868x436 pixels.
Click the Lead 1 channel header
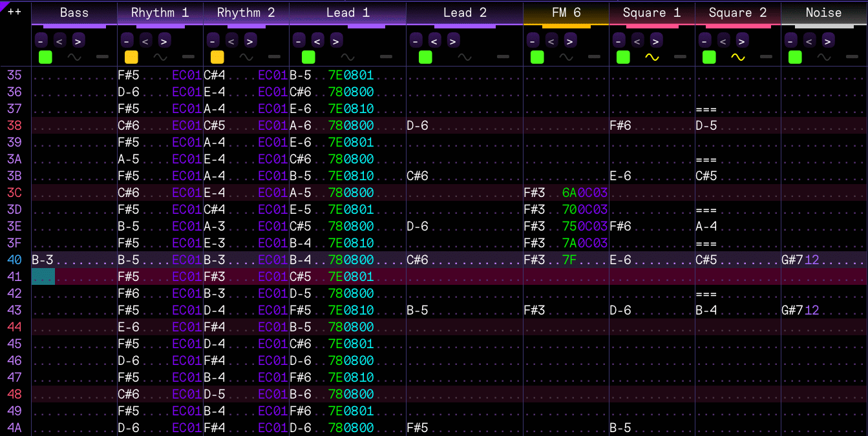[x=348, y=12]
